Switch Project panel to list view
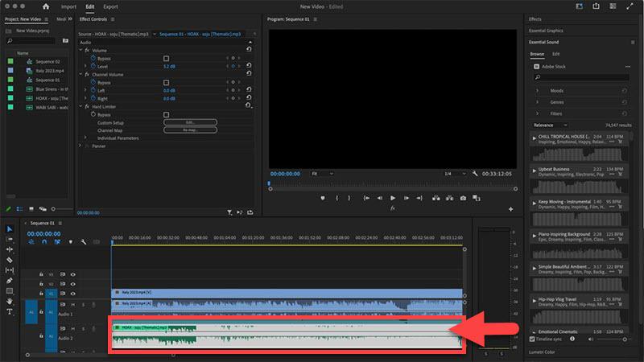The height and width of the screenshot is (362, 644). (19, 209)
